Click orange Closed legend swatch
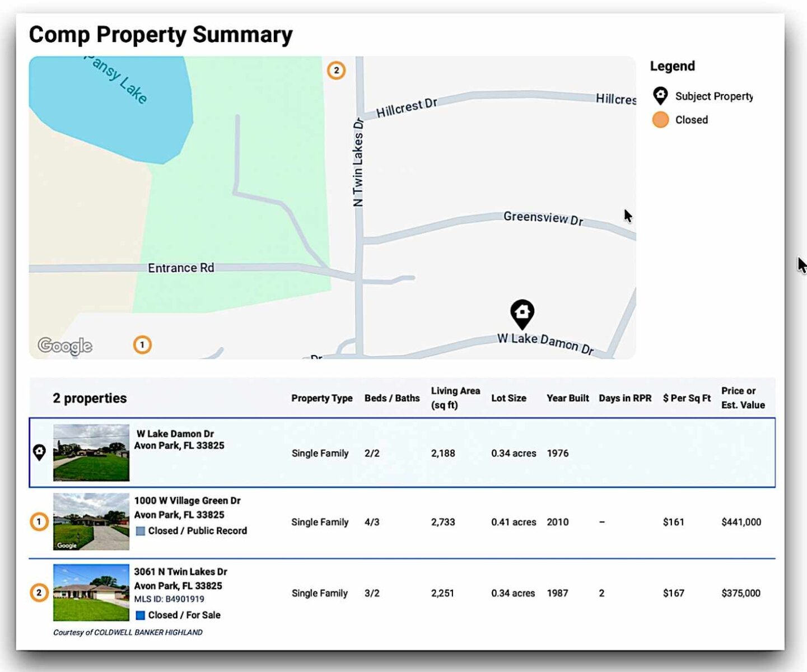This screenshot has height=672, width=807. click(660, 120)
